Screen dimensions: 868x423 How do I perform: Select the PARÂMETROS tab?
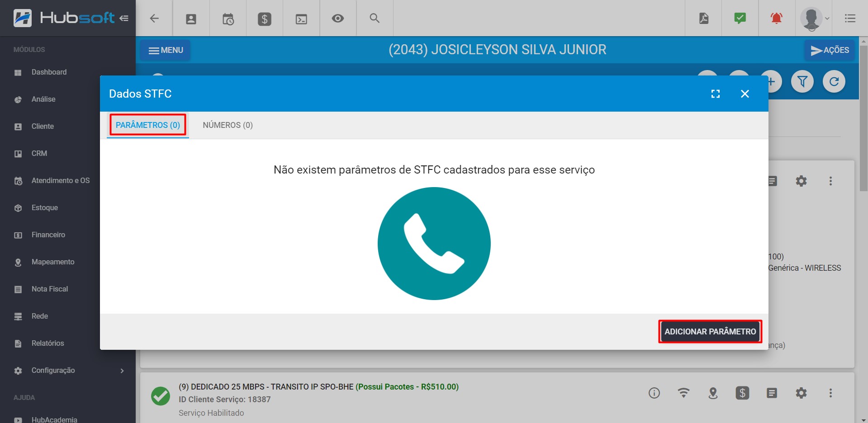point(147,125)
